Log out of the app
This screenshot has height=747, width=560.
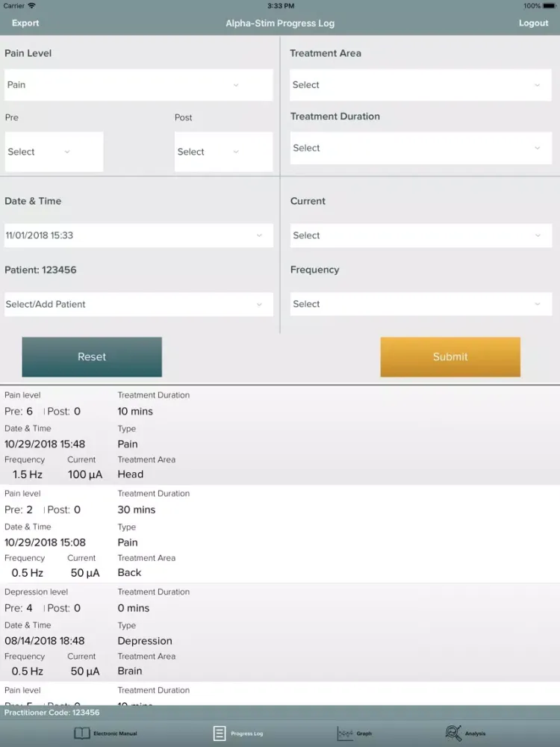pyautogui.click(x=533, y=23)
